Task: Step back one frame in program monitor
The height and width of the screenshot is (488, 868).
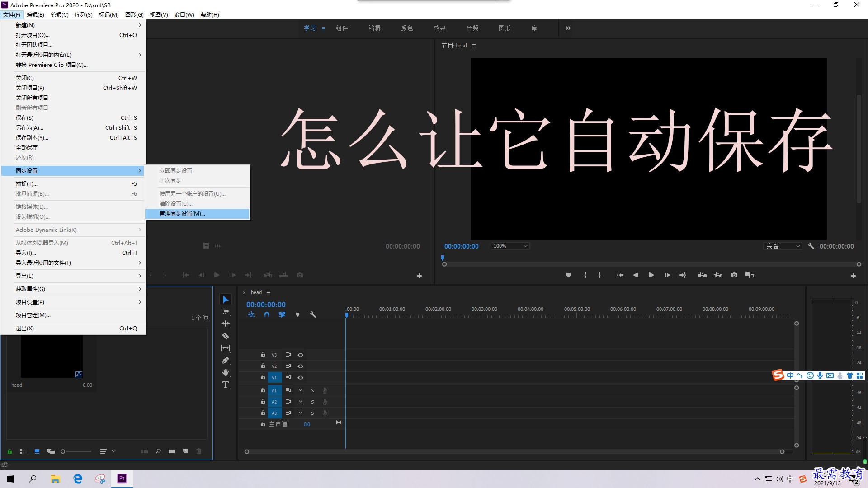Action: 636,275
